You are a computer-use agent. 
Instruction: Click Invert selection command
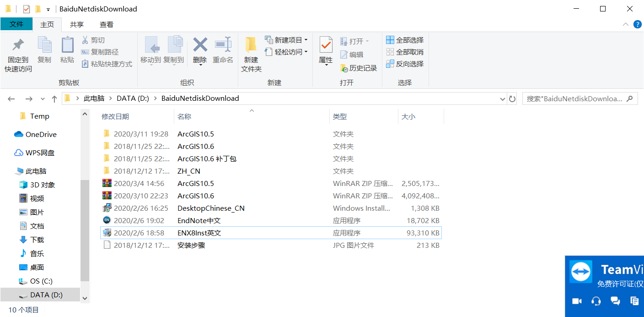coord(405,64)
